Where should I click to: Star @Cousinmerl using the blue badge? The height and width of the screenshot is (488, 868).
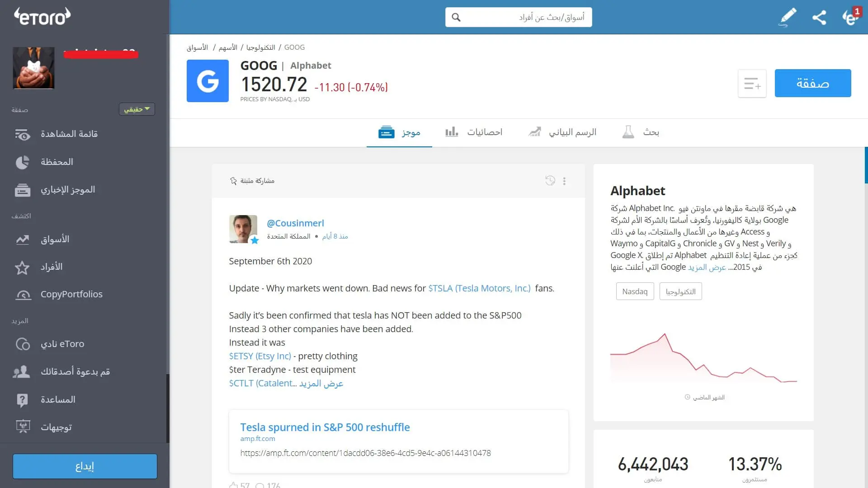[255, 241]
